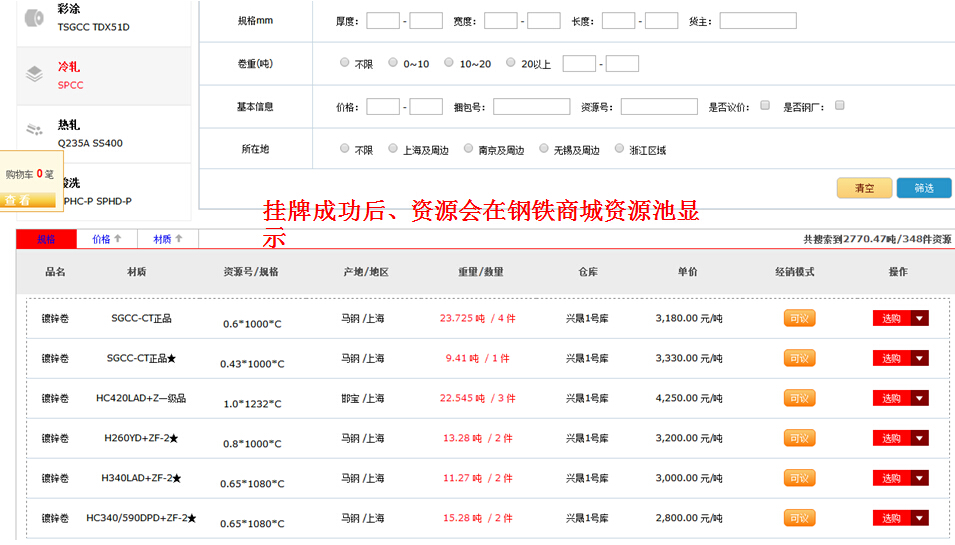Tick the 是否议价 checkbox
Screen dimensions: 955x545
[x=765, y=105]
